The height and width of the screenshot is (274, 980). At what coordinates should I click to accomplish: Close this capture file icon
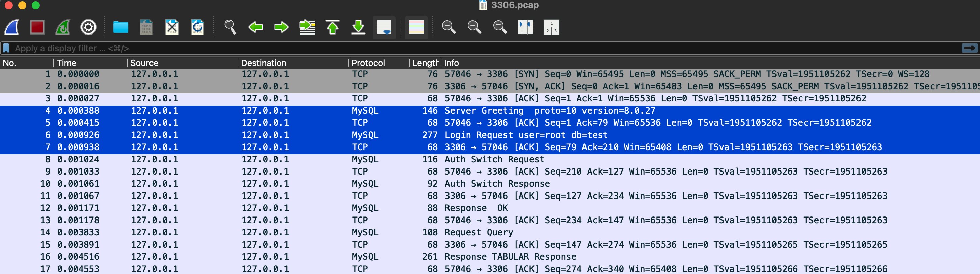(172, 27)
